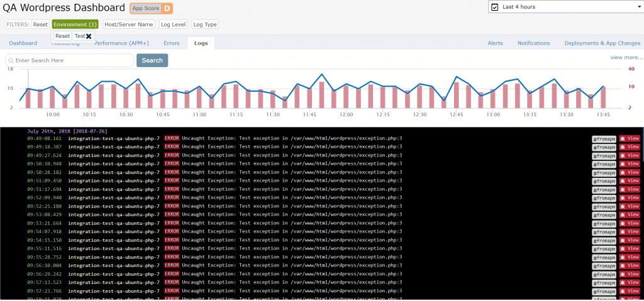Viewport: 644px width, 301px height.
Task: Click bug icon for 09:54:07.918 log
Action: 623,232
